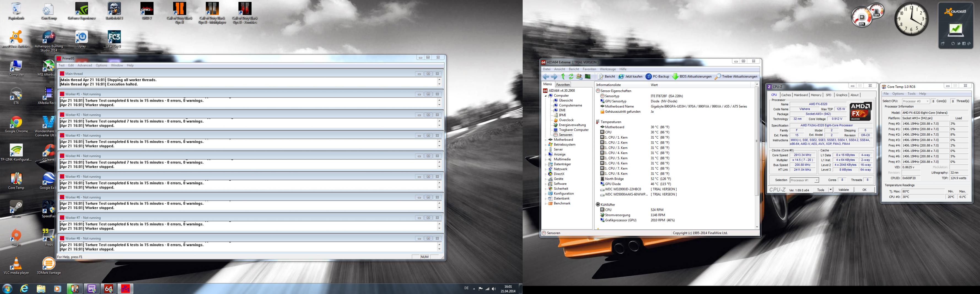Image resolution: width=980 pixels, height=294 pixels.
Task: Show hidden system tray icons arrow
Action: (x=474, y=289)
